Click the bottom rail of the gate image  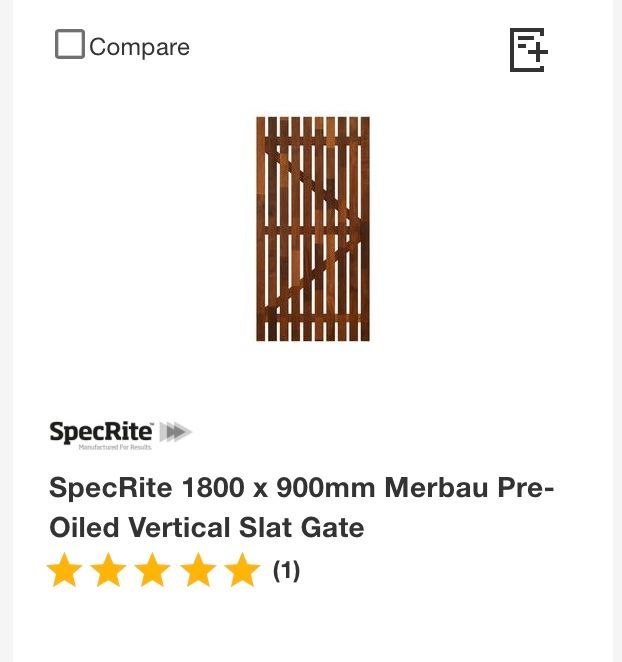click(x=313, y=318)
